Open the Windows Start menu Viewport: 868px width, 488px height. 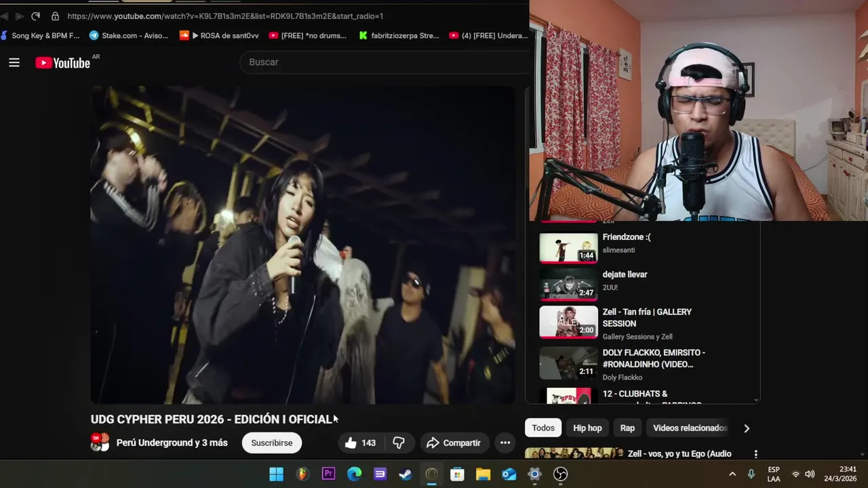click(277, 474)
